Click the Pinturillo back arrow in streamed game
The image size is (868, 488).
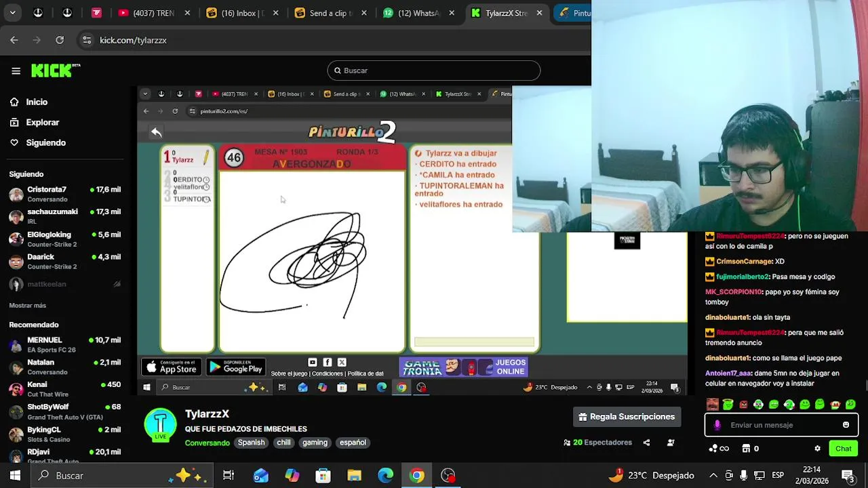tap(156, 132)
